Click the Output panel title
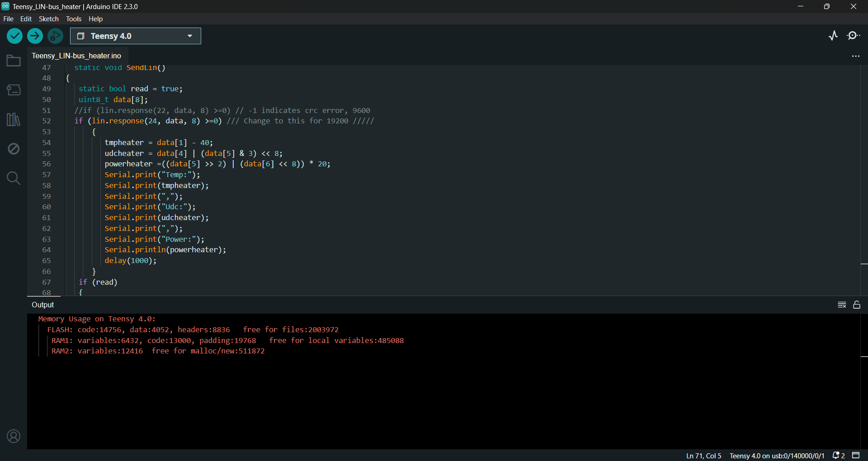 [42, 305]
